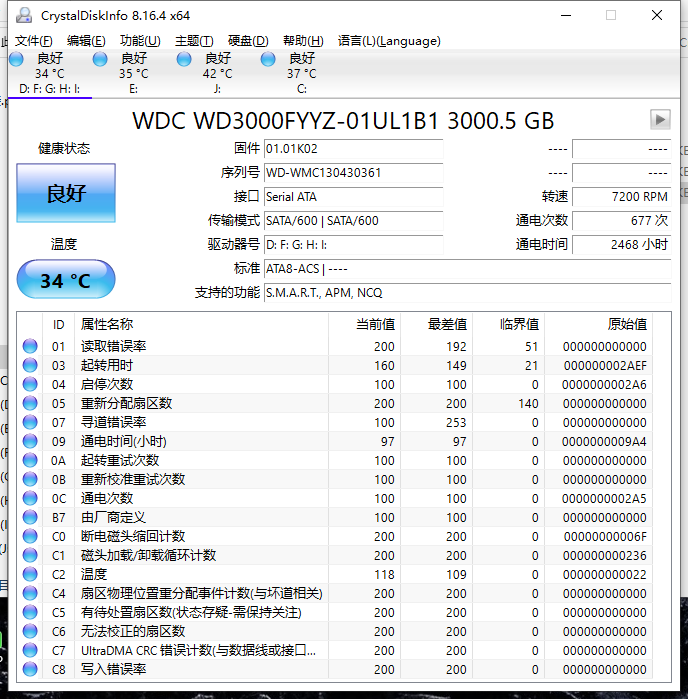Click raw value 0000000009A4 of 通电时间

pyautogui.click(x=604, y=441)
